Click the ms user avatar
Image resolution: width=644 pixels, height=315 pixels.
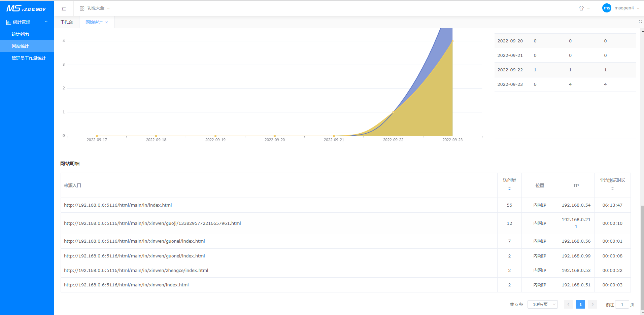(607, 8)
